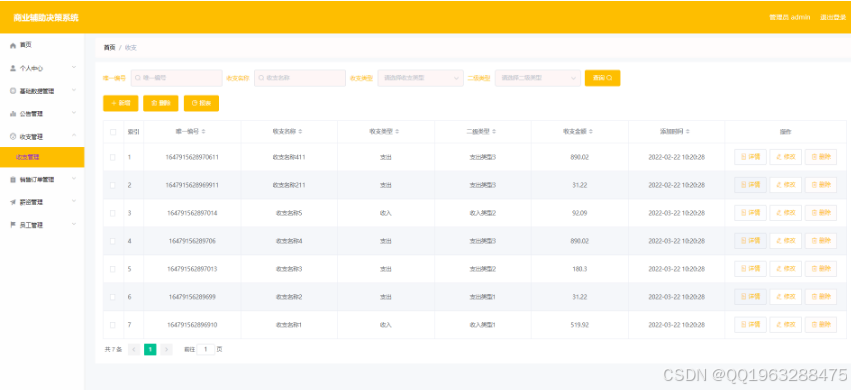The width and height of the screenshot is (851, 390).
Task: Click 修改 for row 7 收支名称1
Action: [786, 324]
